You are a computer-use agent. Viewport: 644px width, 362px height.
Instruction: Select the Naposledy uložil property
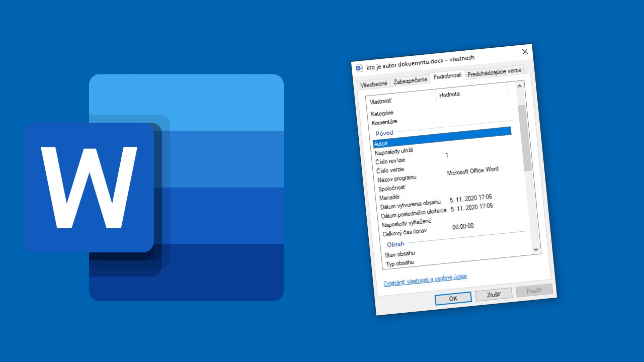tap(394, 152)
